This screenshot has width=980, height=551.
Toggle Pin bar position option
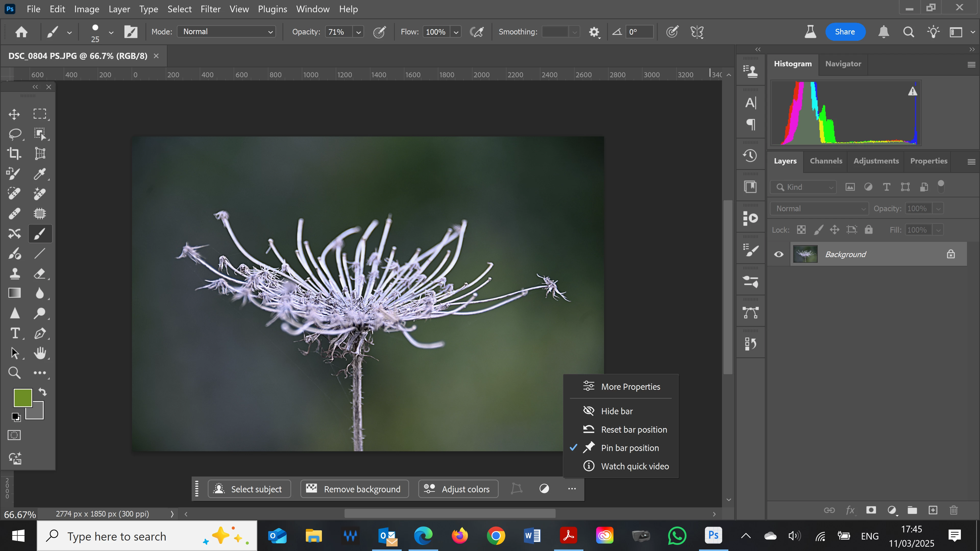(x=630, y=448)
